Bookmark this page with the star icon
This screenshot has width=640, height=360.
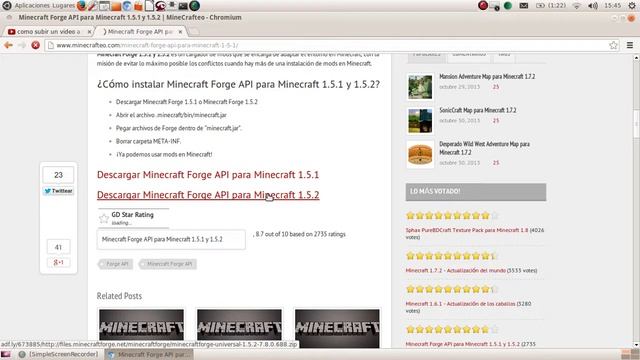613,45
